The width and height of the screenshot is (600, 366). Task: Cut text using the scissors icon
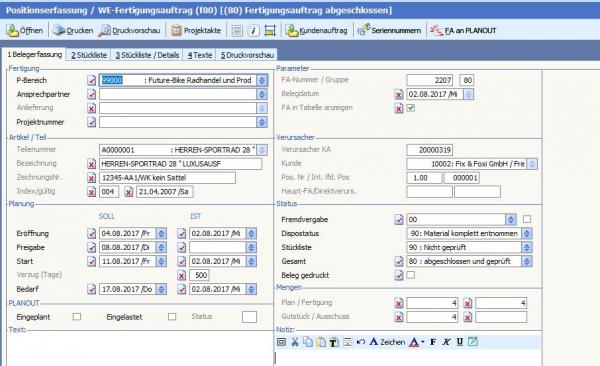tap(295, 342)
